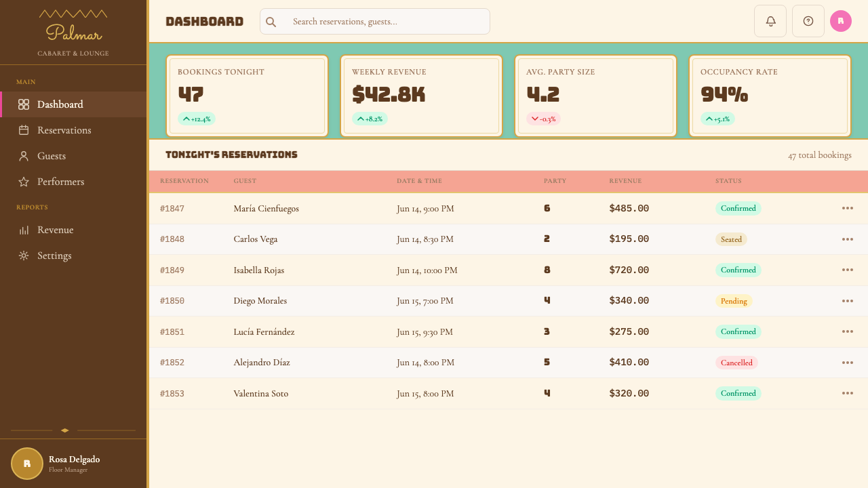
Task: Select Dashboard in the sidebar menu
Action: tap(73, 104)
